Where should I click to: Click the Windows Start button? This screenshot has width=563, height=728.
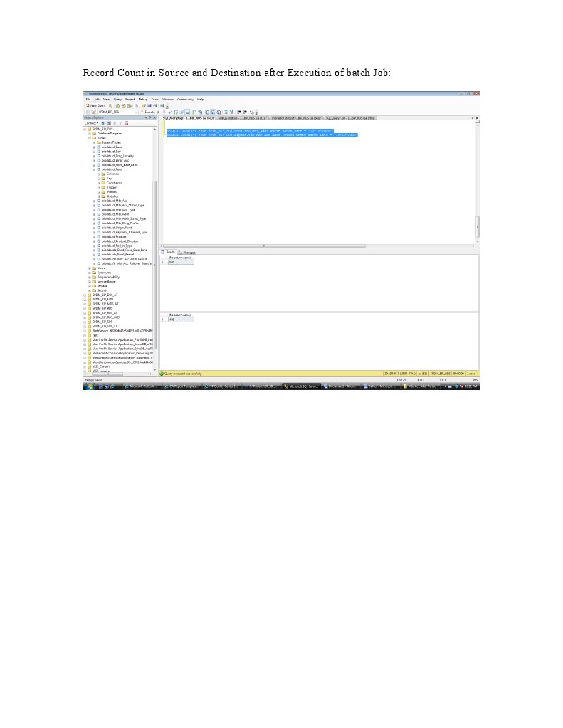coord(89,386)
